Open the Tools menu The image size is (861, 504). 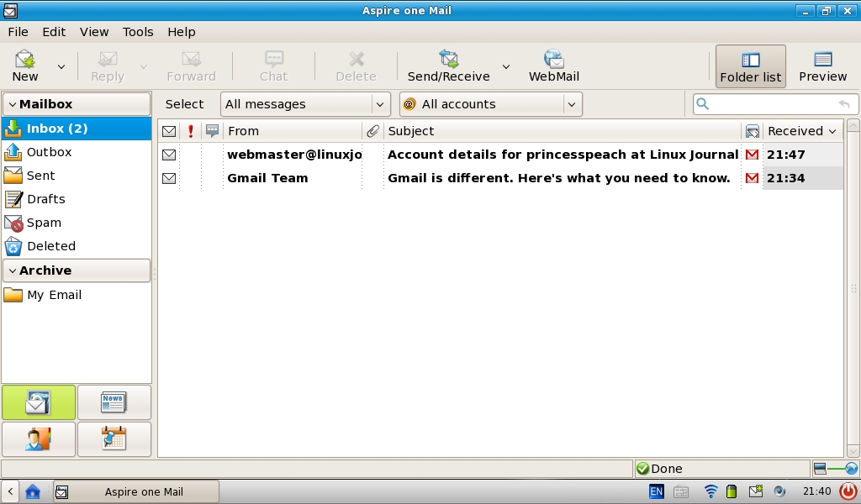[x=138, y=32]
